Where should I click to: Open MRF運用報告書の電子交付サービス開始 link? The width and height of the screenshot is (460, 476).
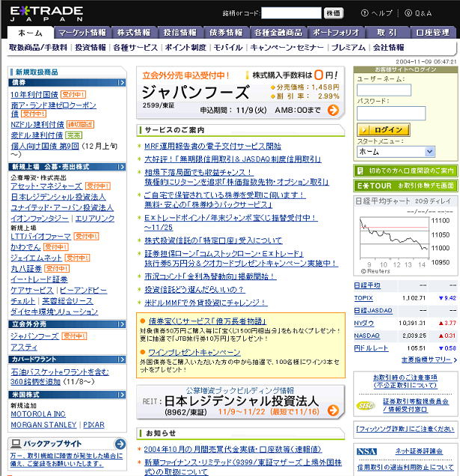(212, 146)
